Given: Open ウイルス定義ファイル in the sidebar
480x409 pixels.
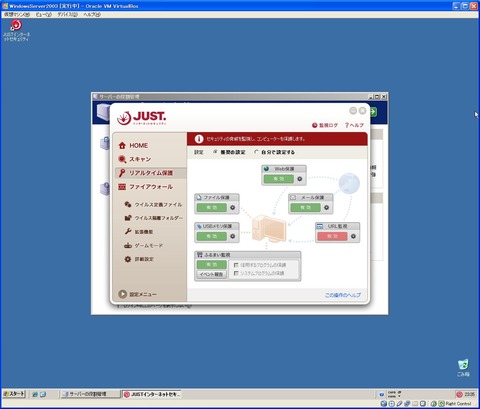Looking at the screenshot, I should tap(153, 204).
